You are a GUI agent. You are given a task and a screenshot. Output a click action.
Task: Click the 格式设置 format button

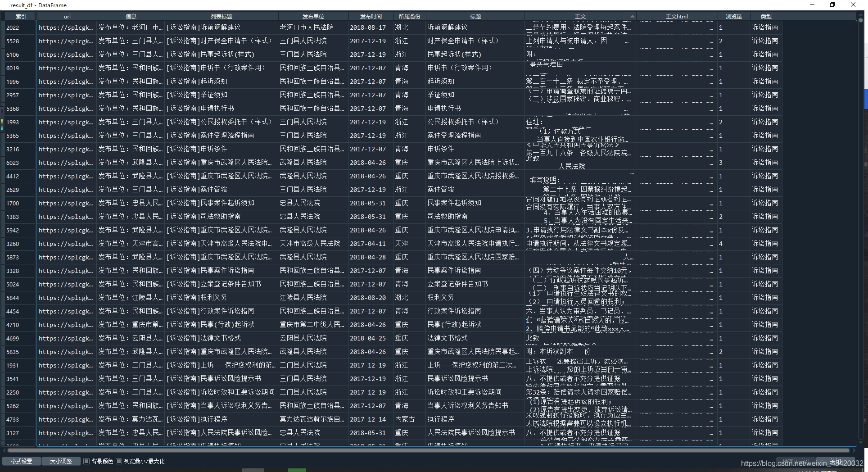pos(22,461)
